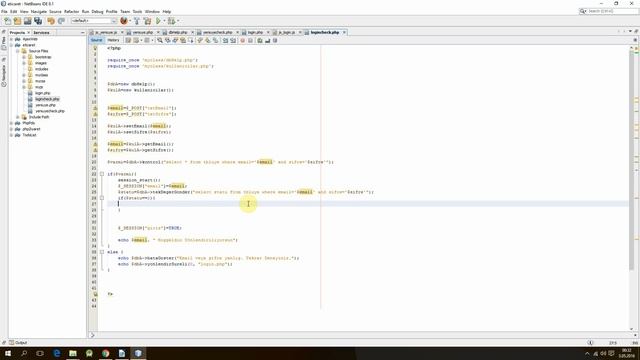Screen dimensions: 640x360
Task: Click the Start Macro Recording red icon
Action: tap(242, 40)
